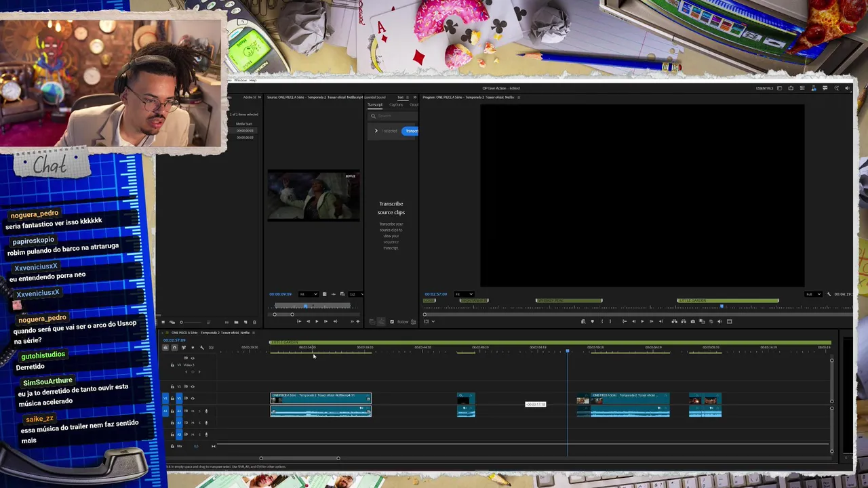Go to Out point in Program monitor
Image resolution: width=868 pixels, height=488 pixels.
point(661,321)
